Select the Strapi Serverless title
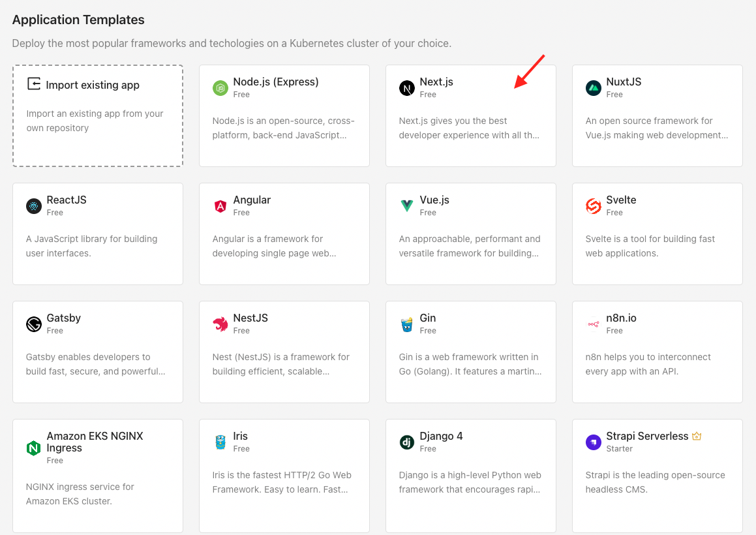Screen dimensions: 756x535 point(647,436)
